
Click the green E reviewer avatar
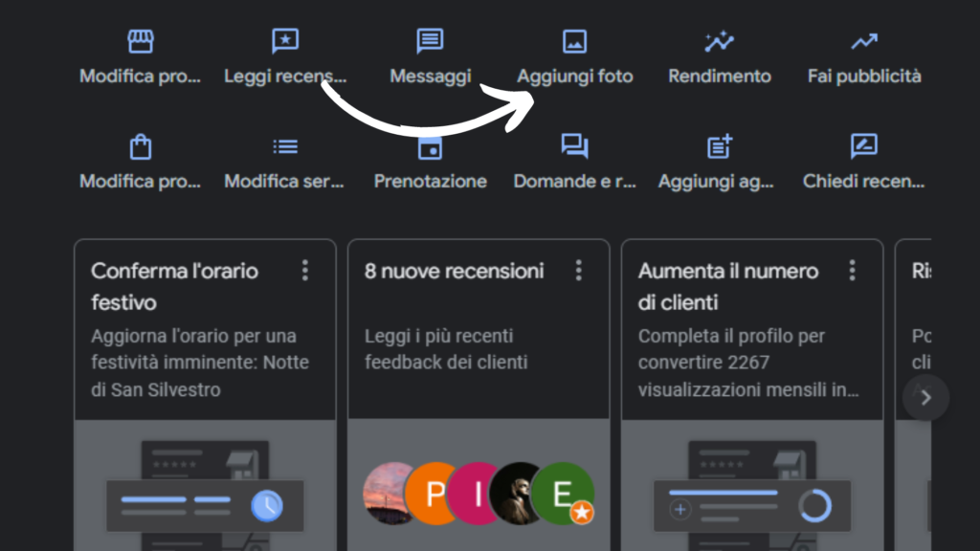tap(562, 495)
